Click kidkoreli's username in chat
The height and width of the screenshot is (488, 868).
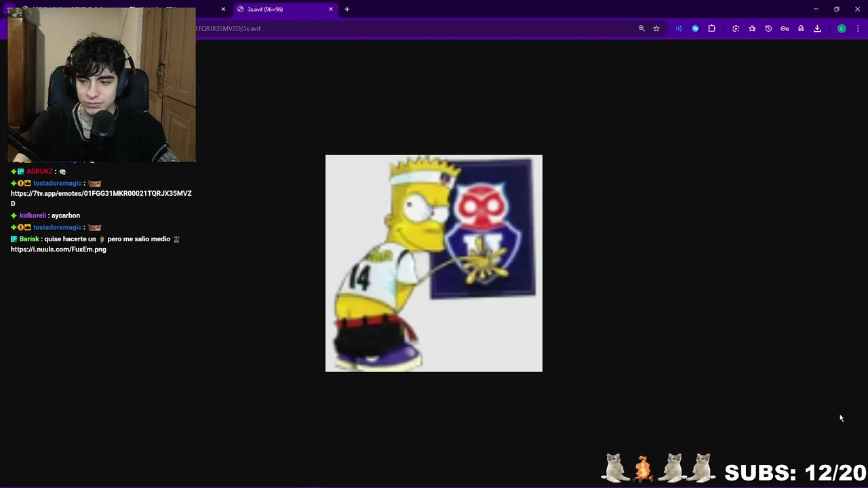tap(33, 216)
